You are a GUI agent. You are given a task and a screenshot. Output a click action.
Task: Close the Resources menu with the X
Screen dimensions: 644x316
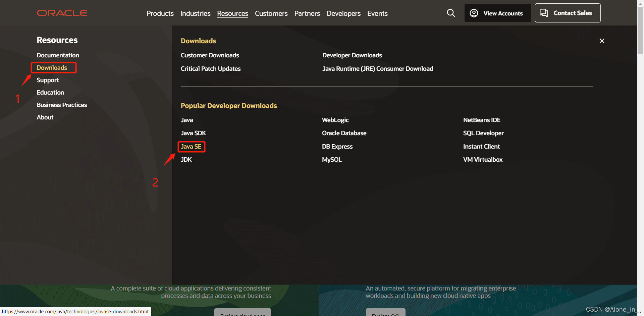click(x=602, y=41)
